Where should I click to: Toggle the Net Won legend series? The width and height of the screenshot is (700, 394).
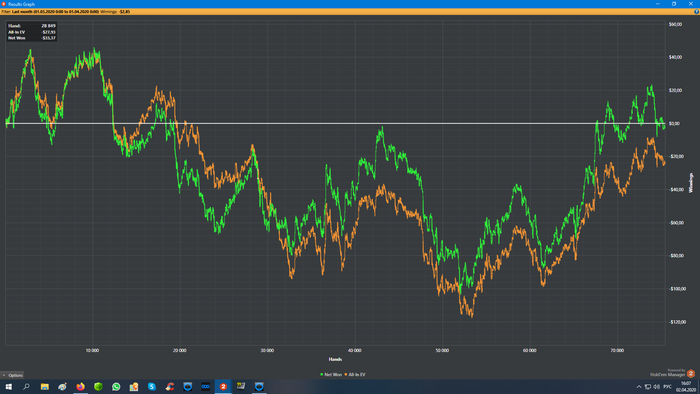331,375
